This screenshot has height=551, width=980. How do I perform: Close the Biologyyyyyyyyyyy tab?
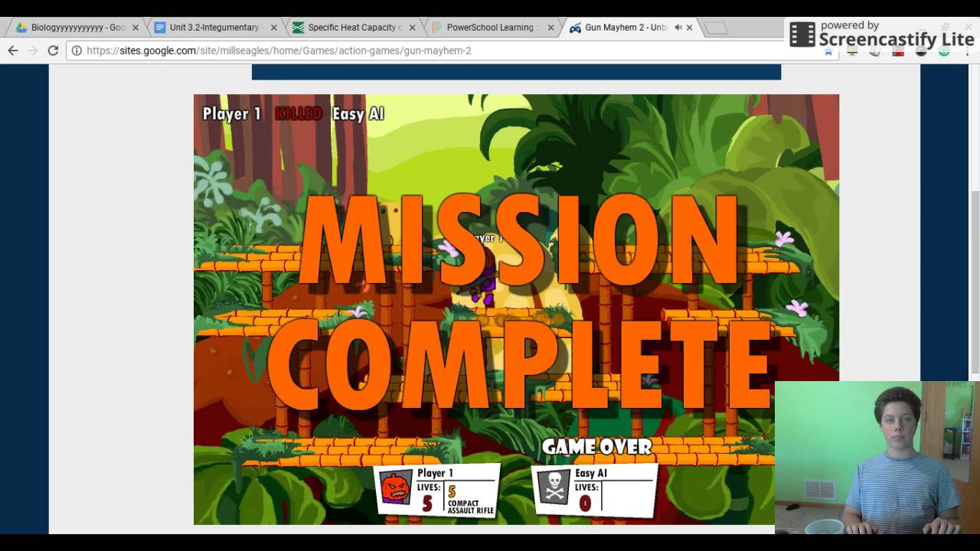coord(136,28)
